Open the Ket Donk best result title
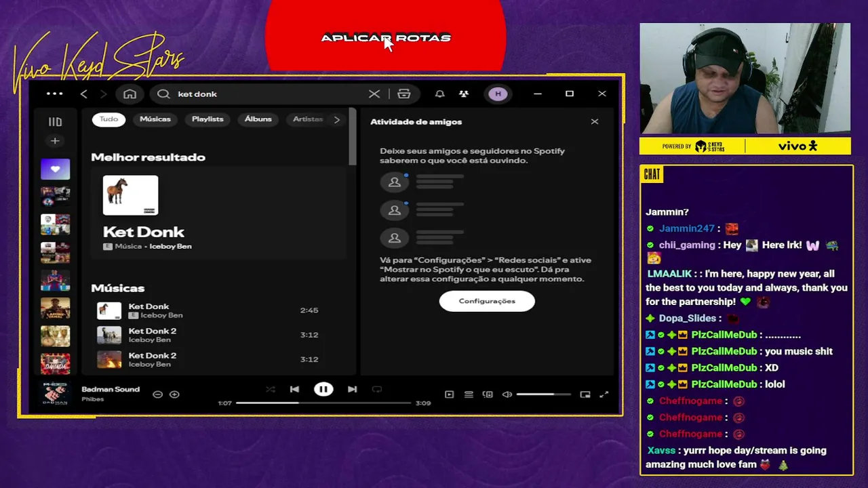The height and width of the screenshot is (488, 868). tap(144, 232)
